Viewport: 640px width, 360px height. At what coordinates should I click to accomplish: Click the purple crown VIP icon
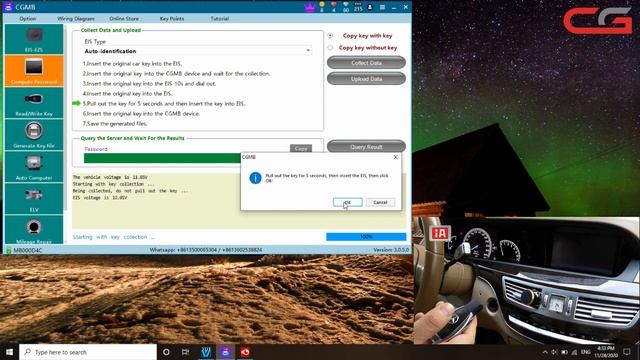tap(310, 7)
